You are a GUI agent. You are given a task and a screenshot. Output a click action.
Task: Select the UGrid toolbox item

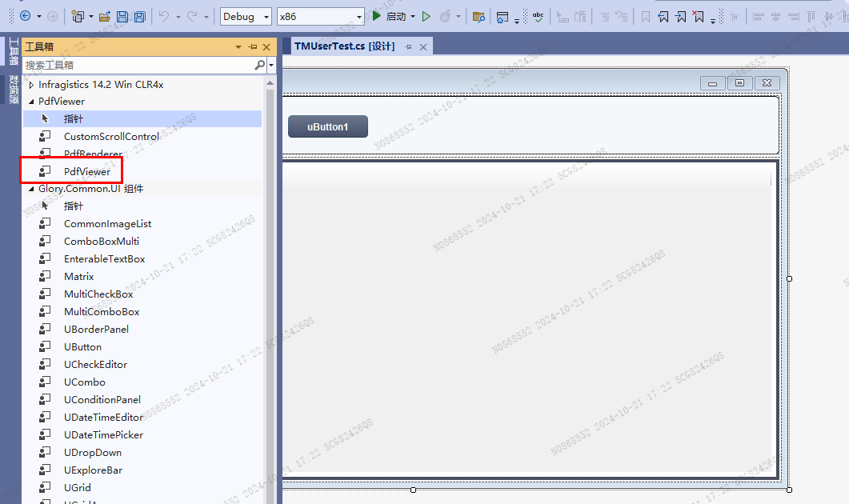coord(142,488)
